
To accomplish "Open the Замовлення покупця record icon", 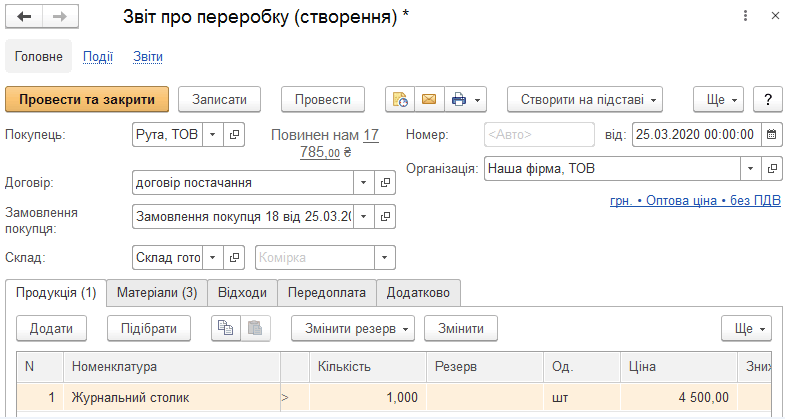I will [x=385, y=217].
